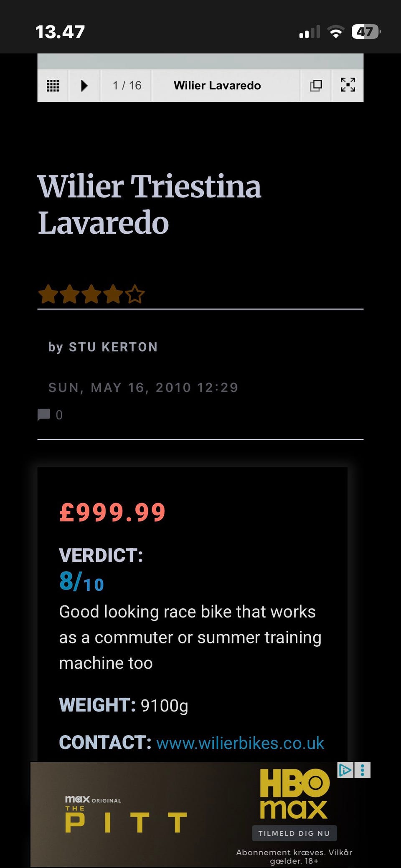
Task: Tap the comment count number
Action: click(59, 415)
